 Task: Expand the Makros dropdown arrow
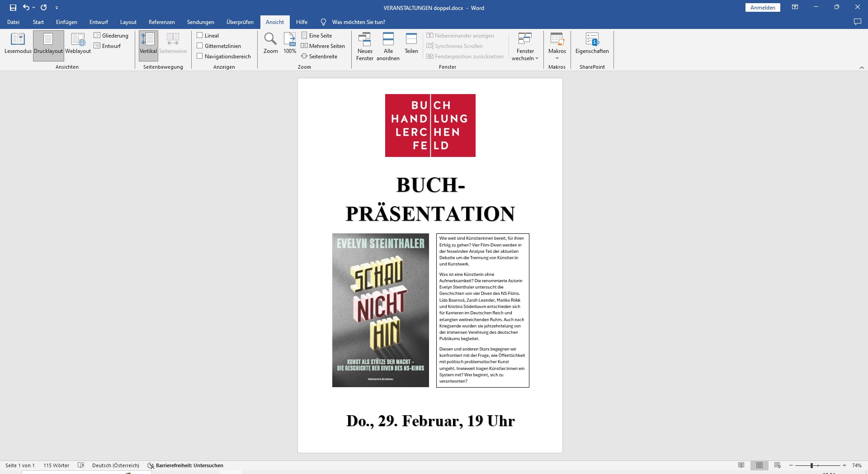click(x=557, y=58)
